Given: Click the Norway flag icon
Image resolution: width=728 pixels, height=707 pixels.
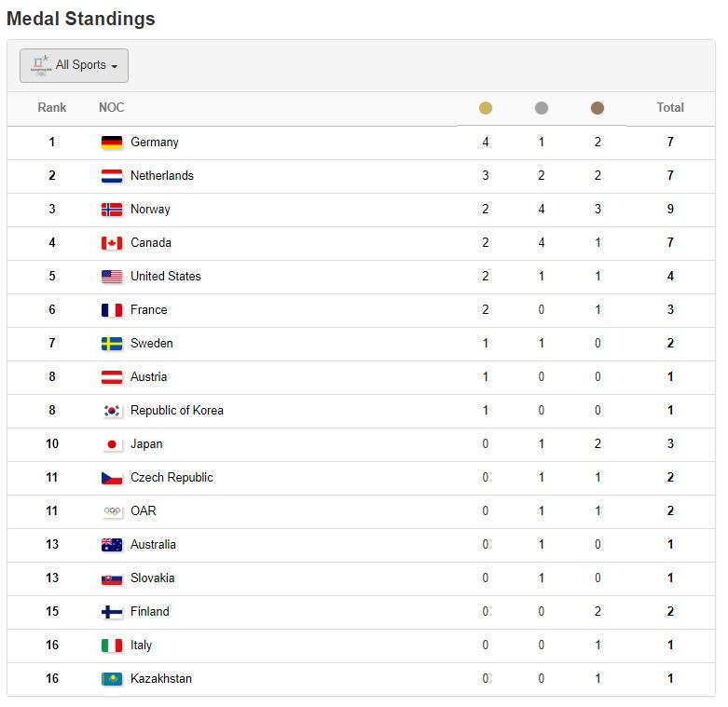Looking at the screenshot, I should pos(112,210).
